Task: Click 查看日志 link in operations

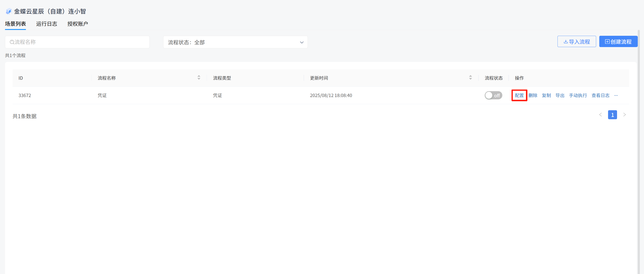Action: 600,95
